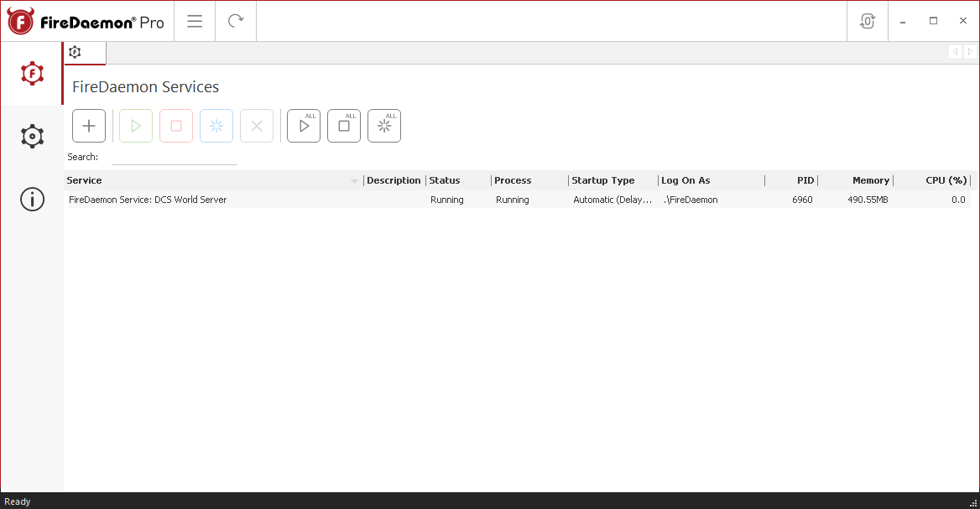This screenshot has width=980, height=509.
Task: Click the plus button to add a new service
Action: [89, 126]
